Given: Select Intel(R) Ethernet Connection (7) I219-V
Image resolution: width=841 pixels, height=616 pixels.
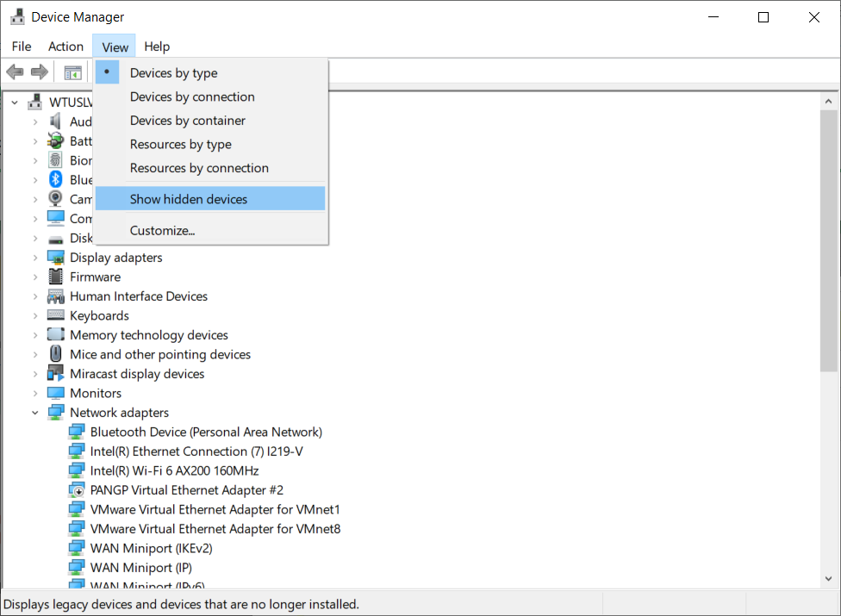Looking at the screenshot, I should point(196,451).
